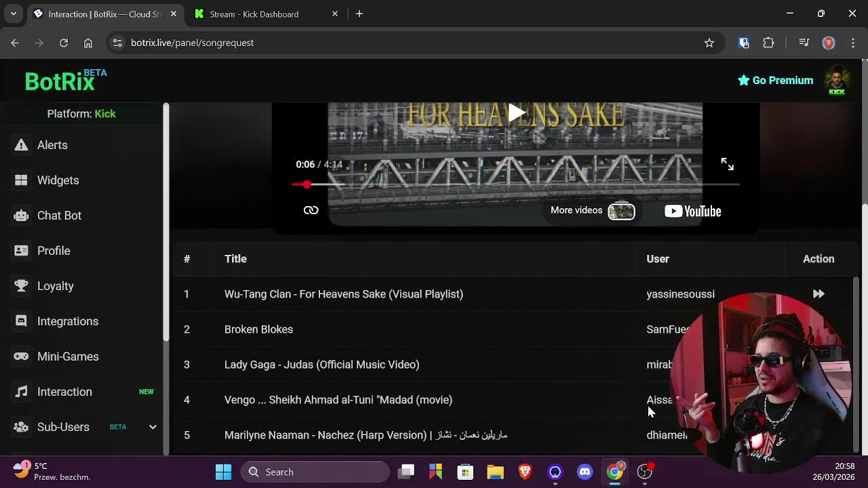
Task: Close the Kick Dashboard tab
Action: pos(335,14)
